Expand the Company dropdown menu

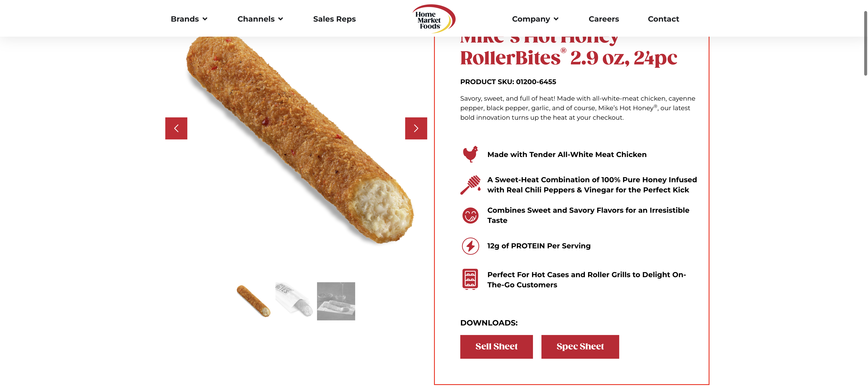[x=535, y=19]
